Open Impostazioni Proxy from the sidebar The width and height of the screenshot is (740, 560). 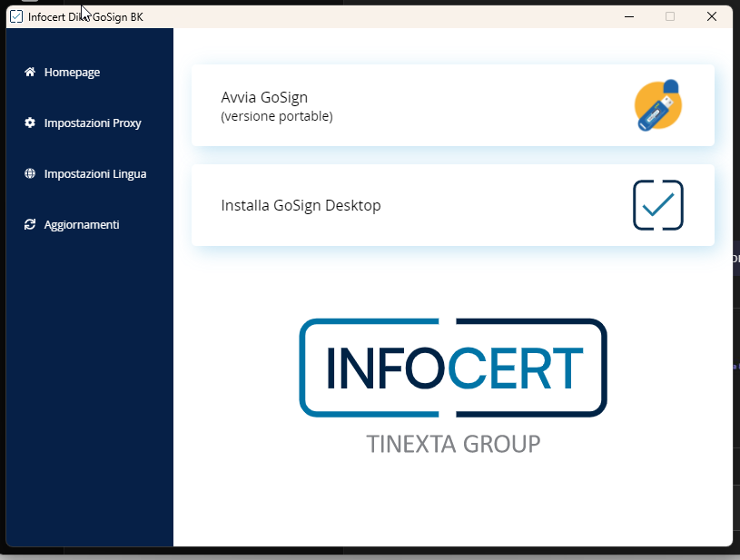click(x=92, y=123)
